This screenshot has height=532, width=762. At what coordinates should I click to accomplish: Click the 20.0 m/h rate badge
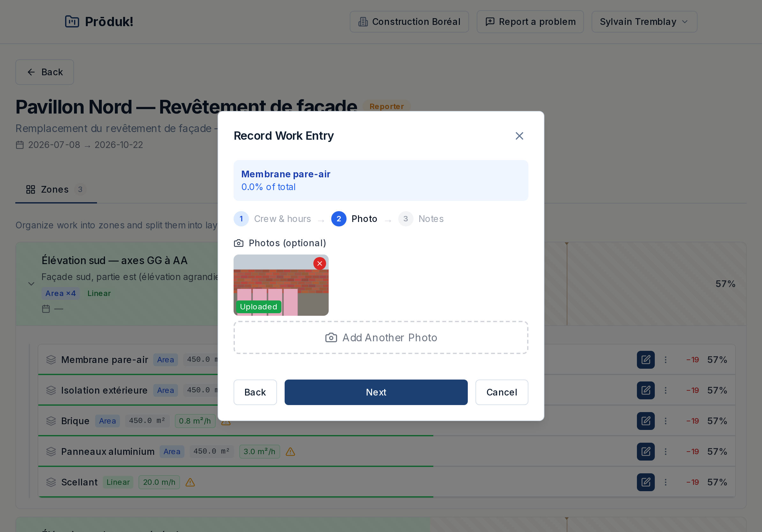point(159,482)
